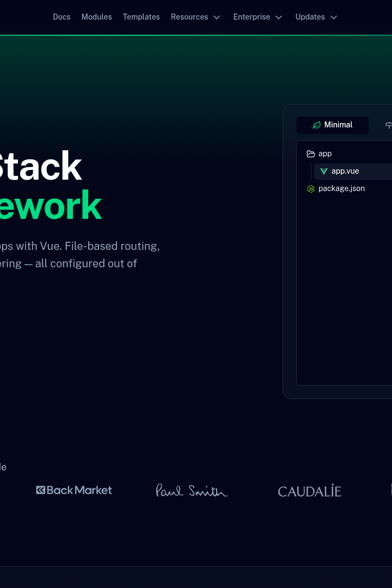Click the Back Market logo
Screen dimensions: 392x588
point(74,490)
